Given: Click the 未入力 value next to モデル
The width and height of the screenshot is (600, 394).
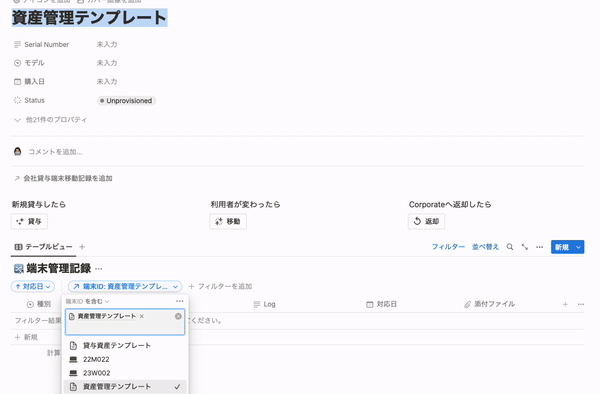Looking at the screenshot, I should click(x=107, y=63).
